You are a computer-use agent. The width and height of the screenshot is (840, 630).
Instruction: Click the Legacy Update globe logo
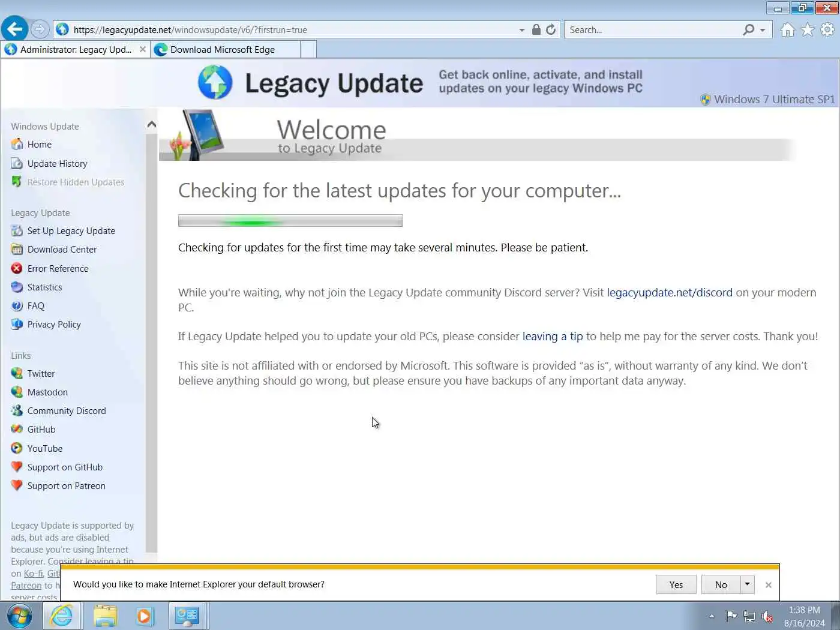point(215,82)
